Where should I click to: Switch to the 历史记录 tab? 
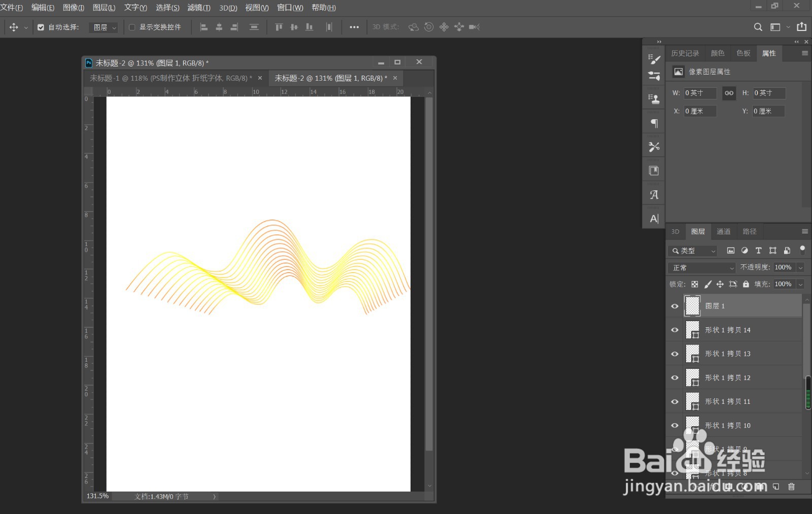pyautogui.click(x=685, y=53)
